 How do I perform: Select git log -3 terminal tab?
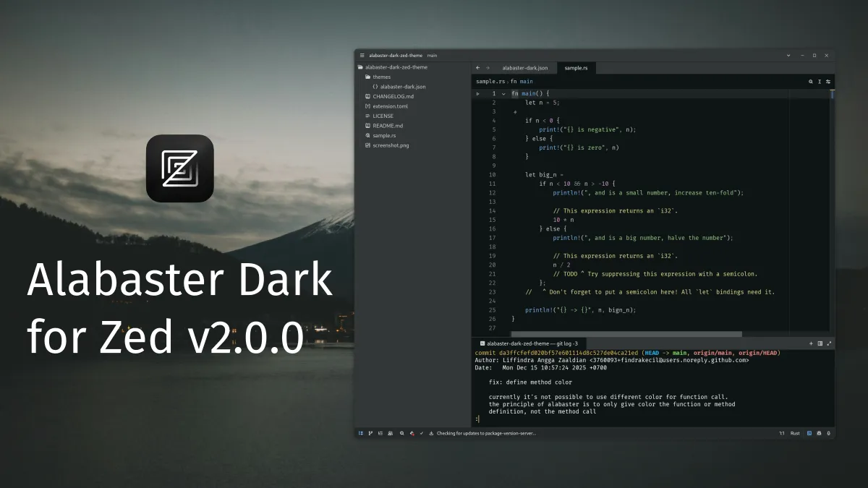pos(528,343)
